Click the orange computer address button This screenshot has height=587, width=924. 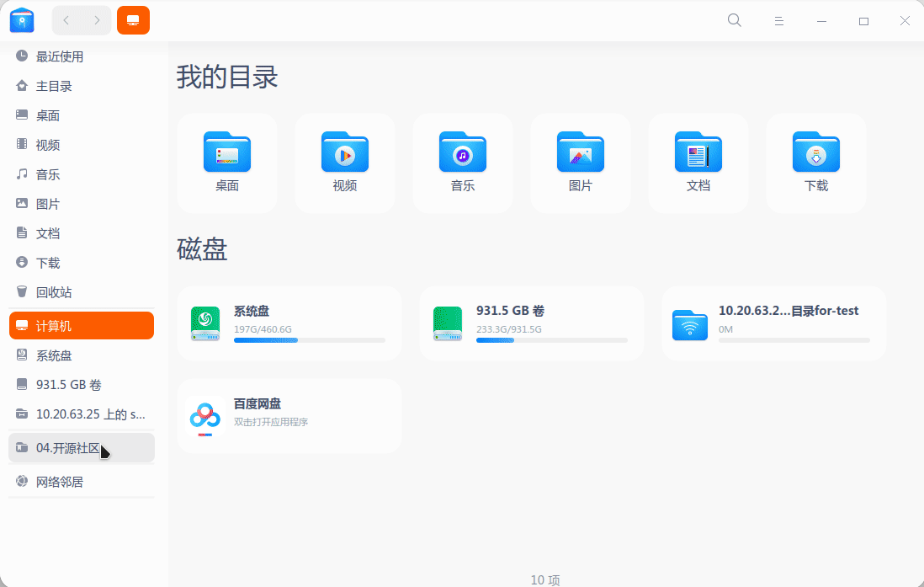point(133,21)
